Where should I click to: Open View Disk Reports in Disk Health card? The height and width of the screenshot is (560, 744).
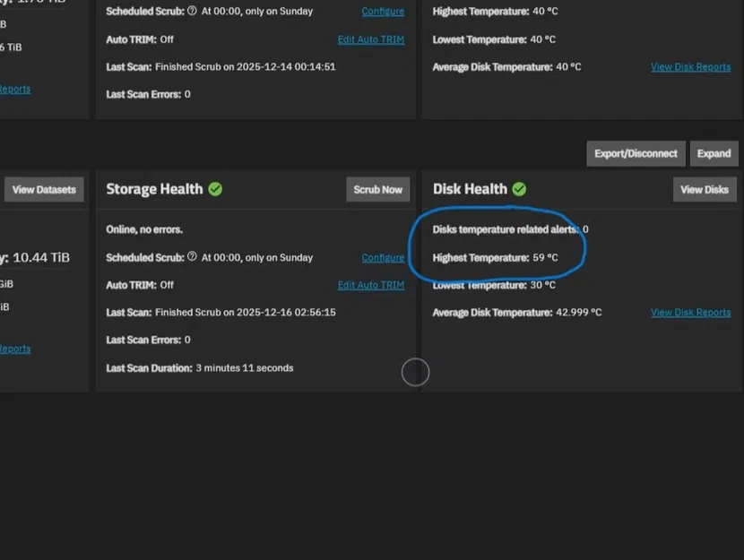point(690,313)
